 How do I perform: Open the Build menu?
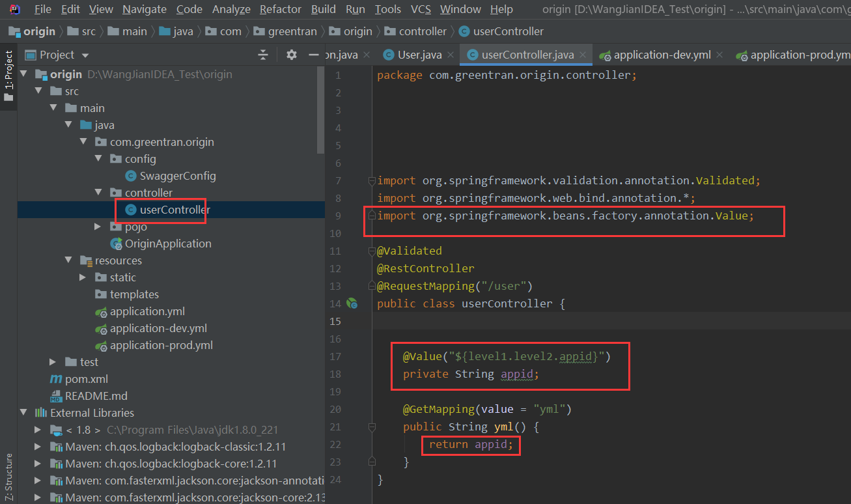click(324, 9)
